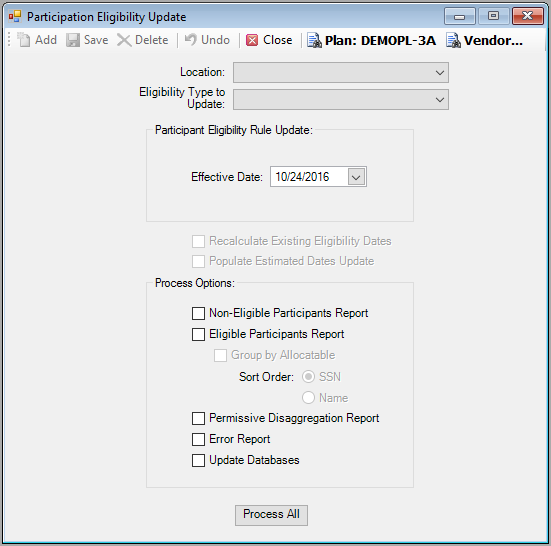
Task: Toggle the Update Databases checkbox
Action: [x=198, y=460]
